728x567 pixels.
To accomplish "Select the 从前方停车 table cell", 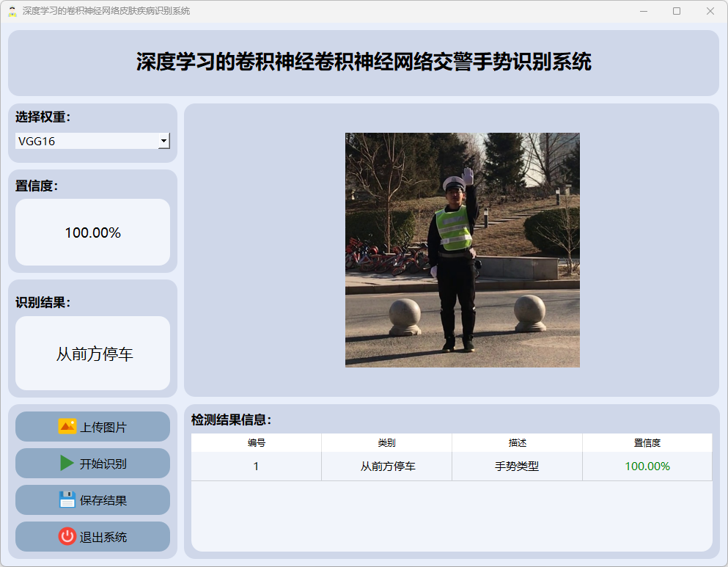I will tap(387, 467).
